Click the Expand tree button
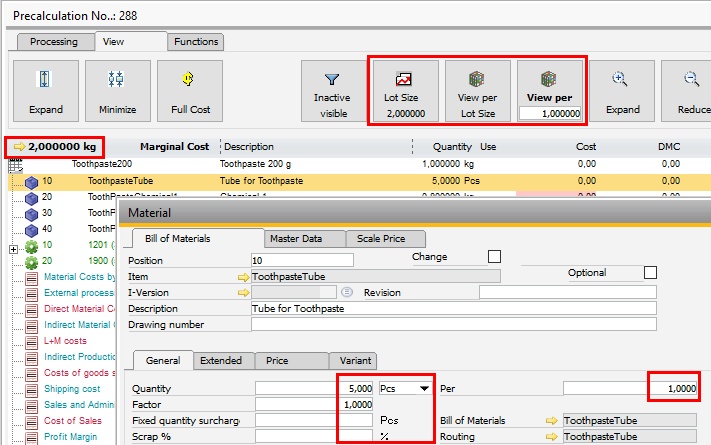This screenshot has width=711, height=445. click(46, 92)
